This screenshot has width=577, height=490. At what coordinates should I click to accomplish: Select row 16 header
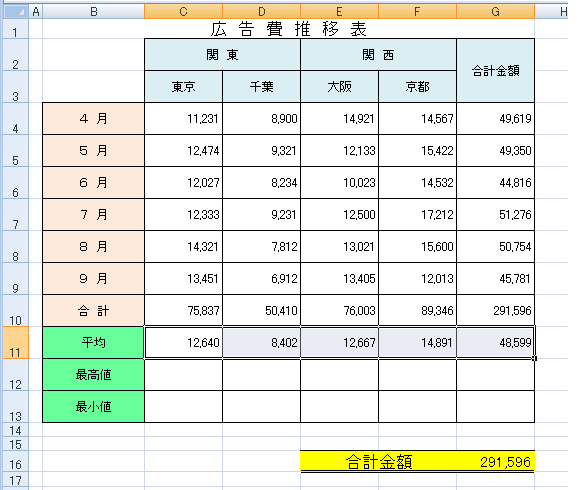15,462
